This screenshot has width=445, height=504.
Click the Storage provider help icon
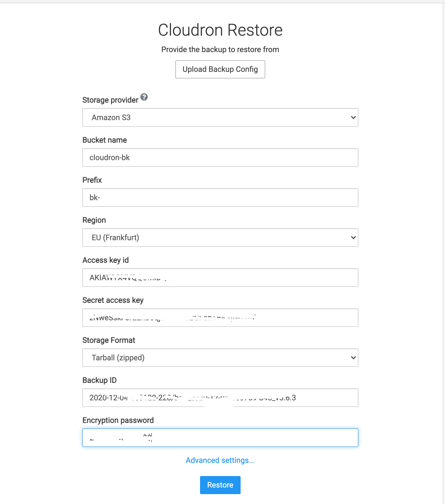click(144, 97)
